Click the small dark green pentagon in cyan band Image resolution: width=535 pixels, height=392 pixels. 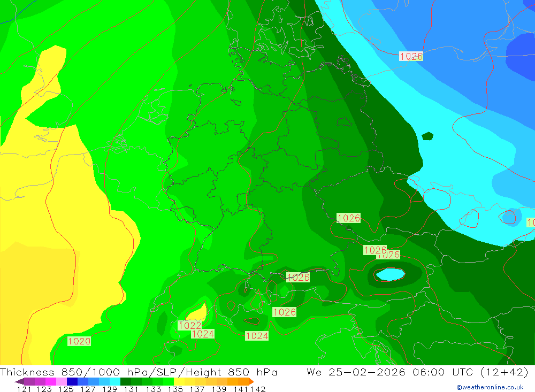(x=427, y=136)
